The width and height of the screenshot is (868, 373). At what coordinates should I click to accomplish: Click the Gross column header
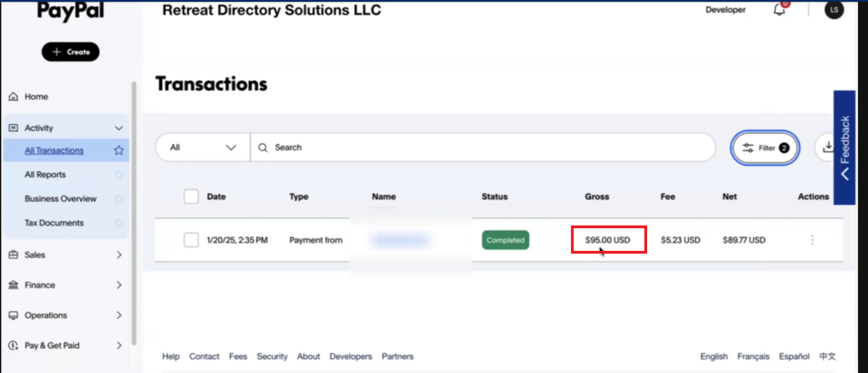click(597, 196)
